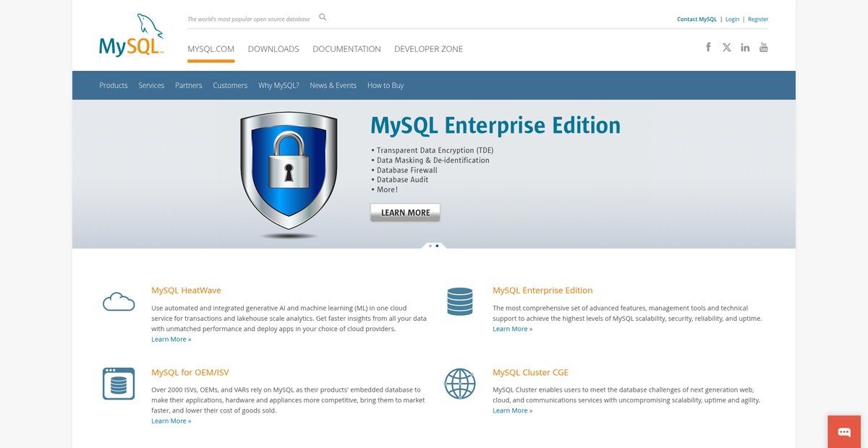Click the MySQL dolphin logo
The image size is (868, 448).
pyautogui.click(x=132, y=35)
